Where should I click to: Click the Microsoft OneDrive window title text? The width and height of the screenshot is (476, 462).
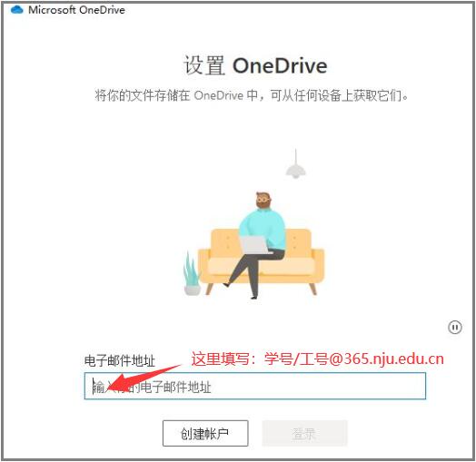(76, 10)
